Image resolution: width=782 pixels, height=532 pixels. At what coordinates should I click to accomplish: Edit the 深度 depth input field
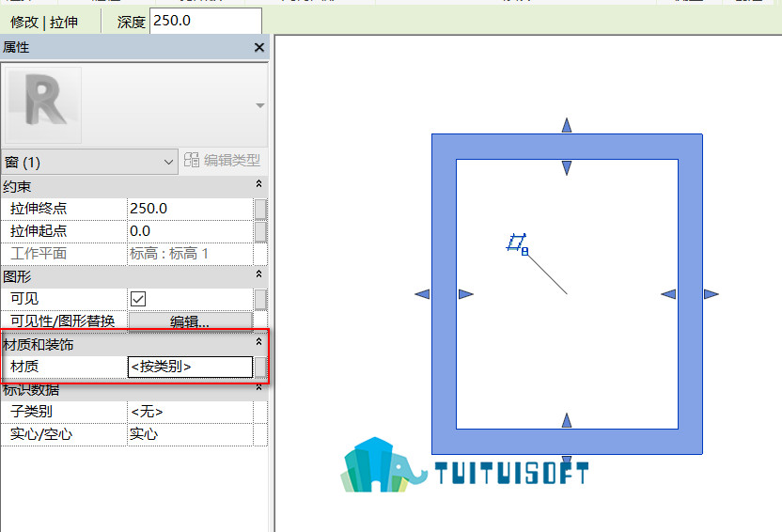tap(206, 21)
